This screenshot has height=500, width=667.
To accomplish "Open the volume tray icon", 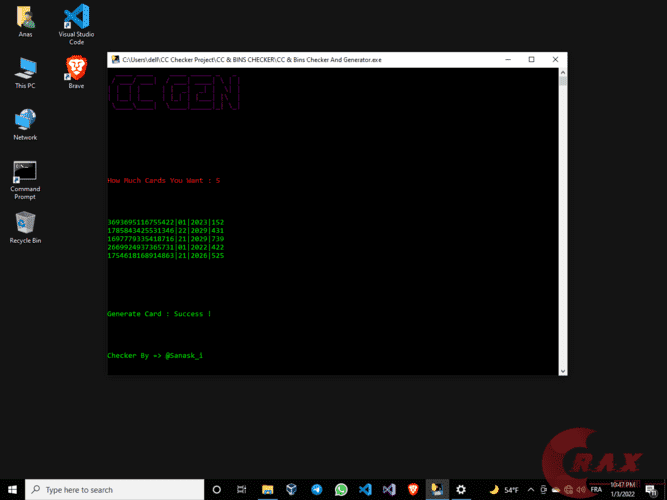I will click(x=581, y=490).
